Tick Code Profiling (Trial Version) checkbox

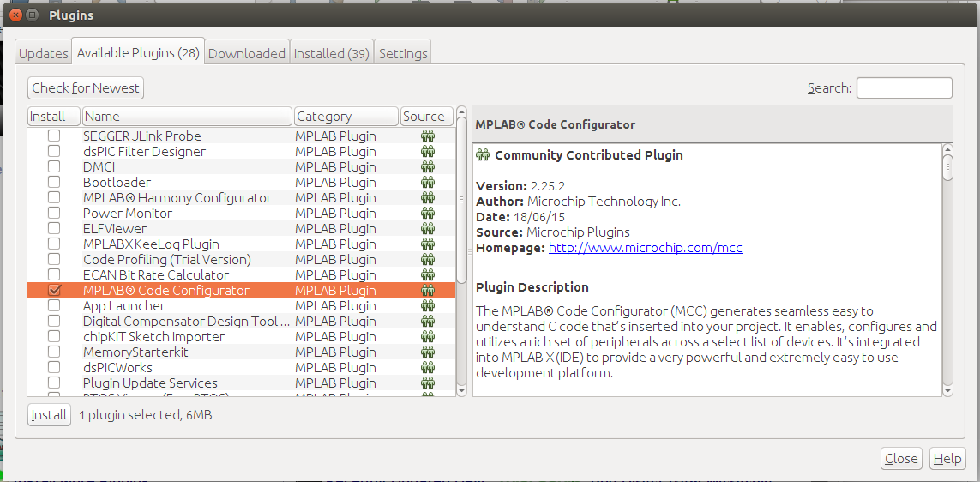click(x=54, y=260)
